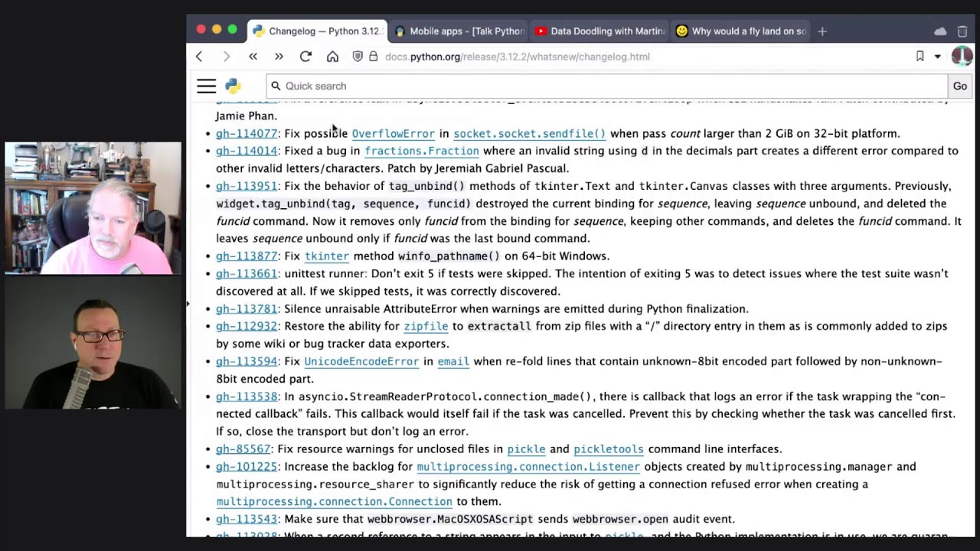
Task: Open the shield tracking protection icon
Action: (x=358, y=57)
